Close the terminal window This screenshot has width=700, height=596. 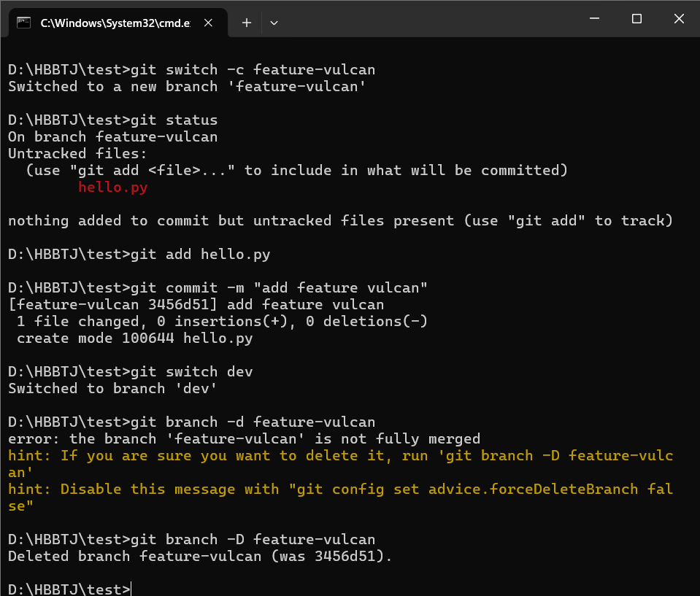pos(679,19)
